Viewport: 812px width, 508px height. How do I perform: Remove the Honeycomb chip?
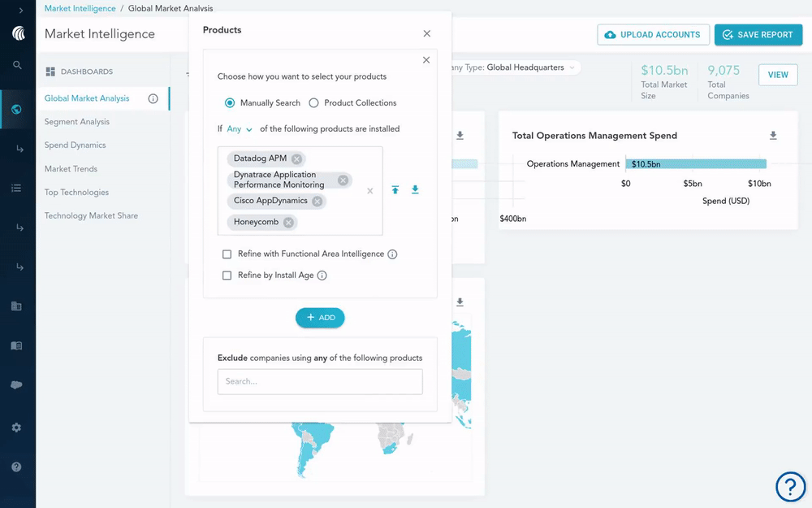click(288, 223)
